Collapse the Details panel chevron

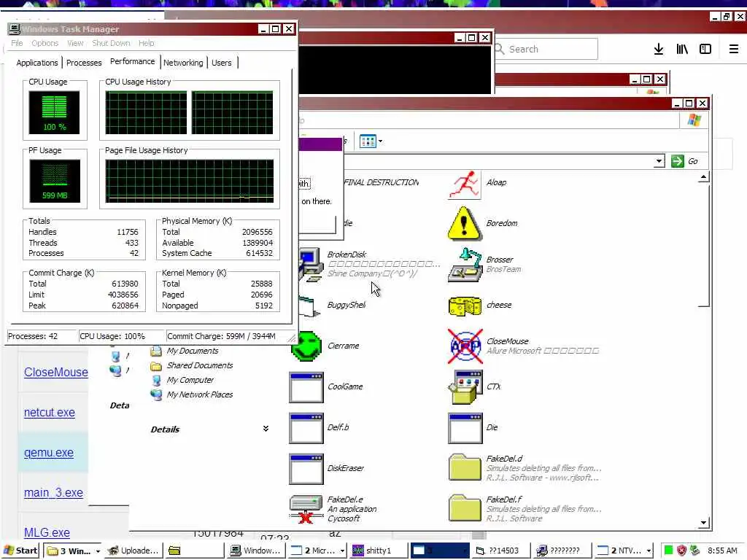click(x=266, y=429)
